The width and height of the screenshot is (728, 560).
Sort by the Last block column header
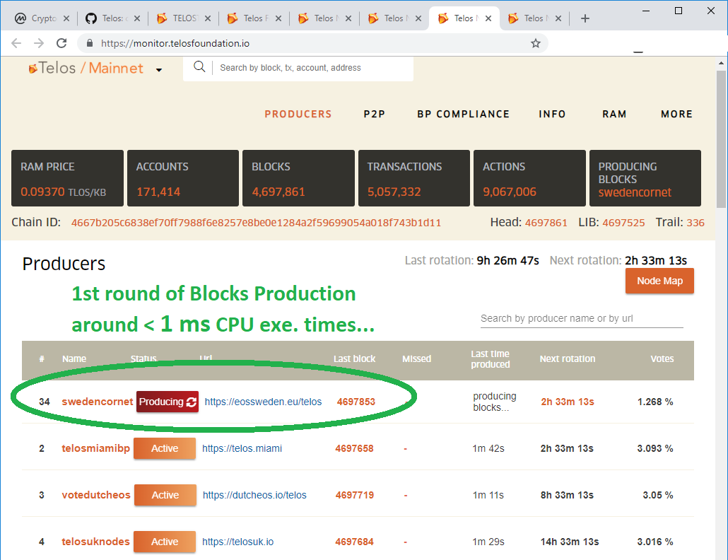click(x=354, y=359)
